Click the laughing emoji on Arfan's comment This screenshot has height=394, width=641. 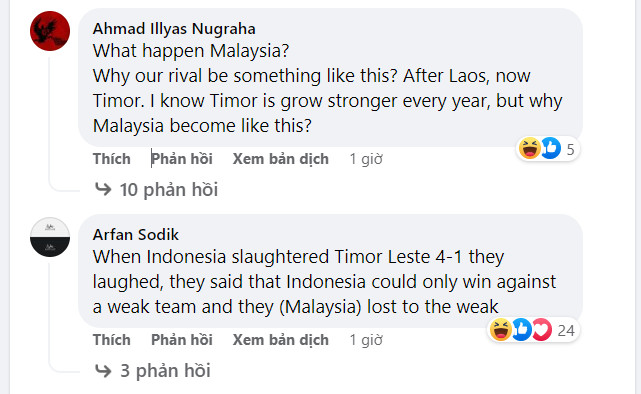tap(500, 329)
